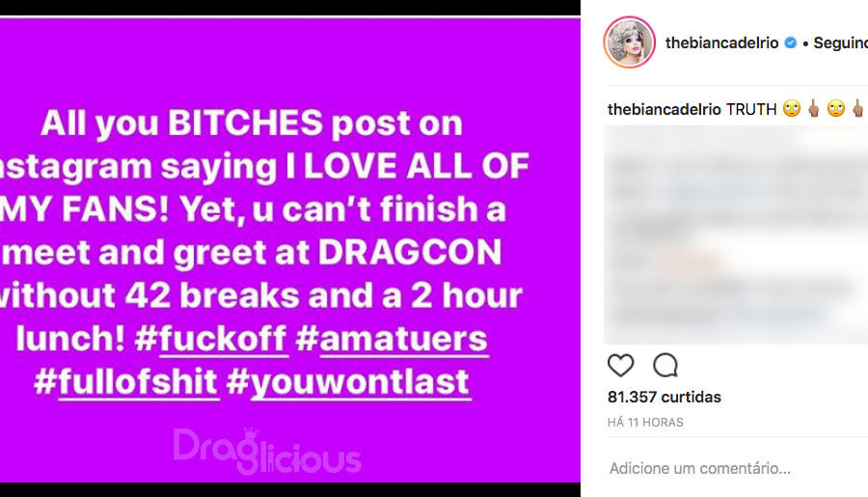
Task: Open thebiancadelrio username in the caption
Action: pyautogui.click(x=664, y=109)
